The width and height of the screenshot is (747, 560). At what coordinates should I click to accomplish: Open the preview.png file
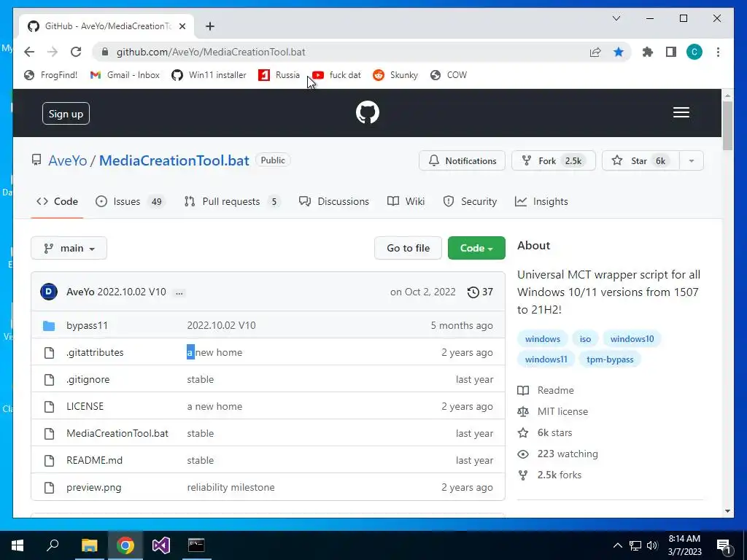94,488
